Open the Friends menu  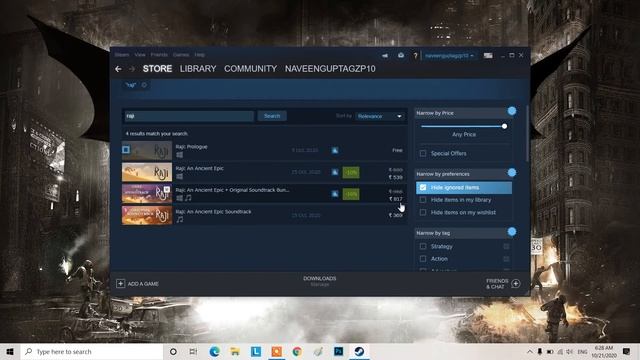click(159, 55)
